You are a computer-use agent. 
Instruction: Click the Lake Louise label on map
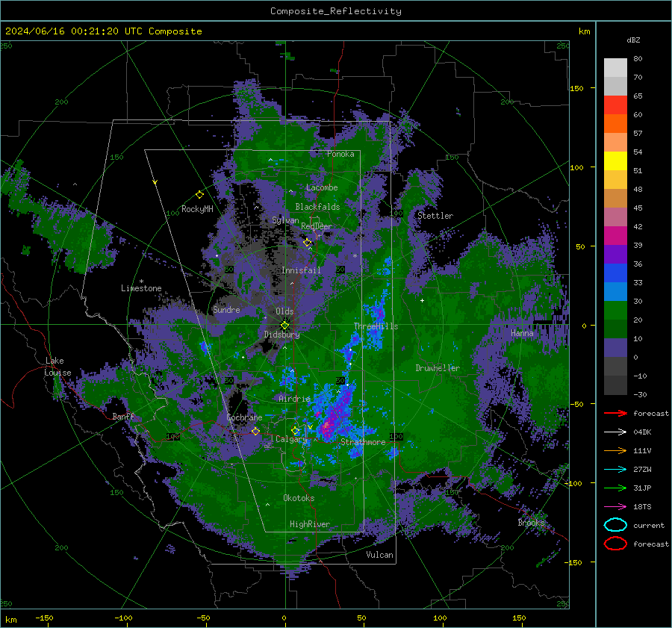(x=57, y=367)
